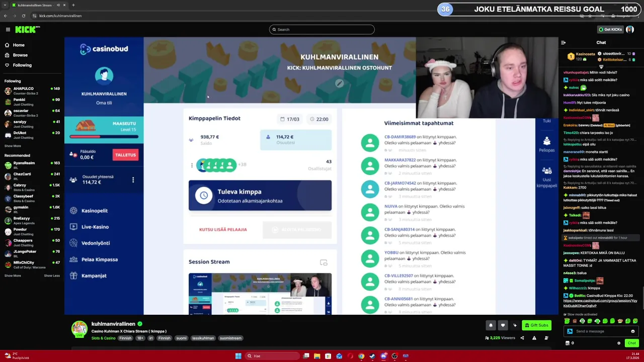Click the edit pencil on banner

(339, 83)
